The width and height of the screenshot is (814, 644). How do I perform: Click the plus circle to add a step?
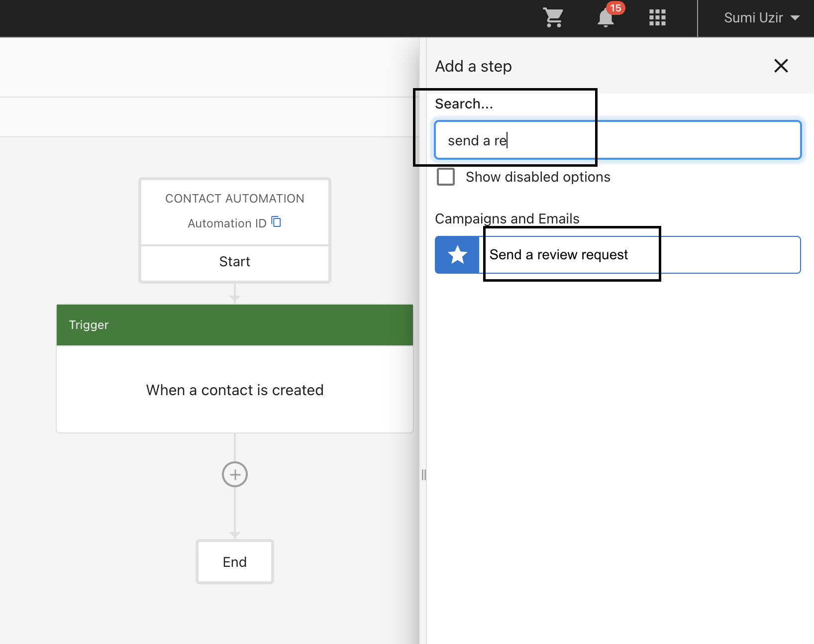(x=235, y=474)
